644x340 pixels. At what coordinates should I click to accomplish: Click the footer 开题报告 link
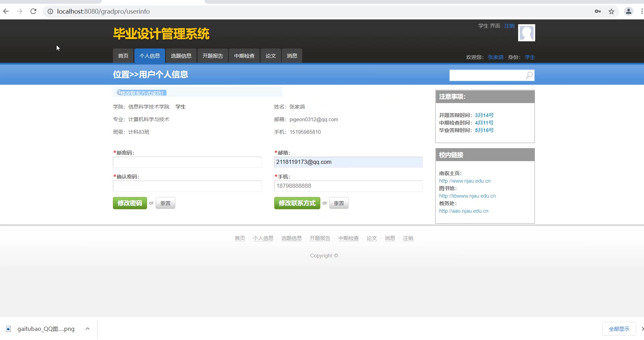[320, 238]
